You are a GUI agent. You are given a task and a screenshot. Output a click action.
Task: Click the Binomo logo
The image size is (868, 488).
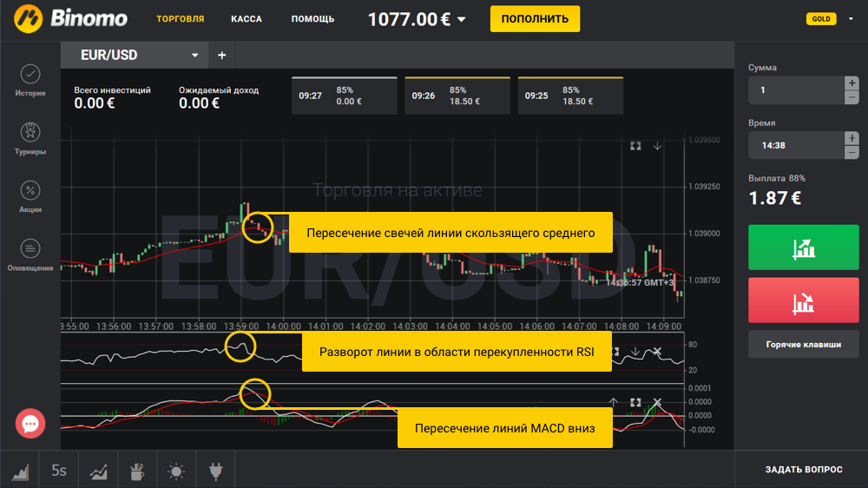coord(70,19)
